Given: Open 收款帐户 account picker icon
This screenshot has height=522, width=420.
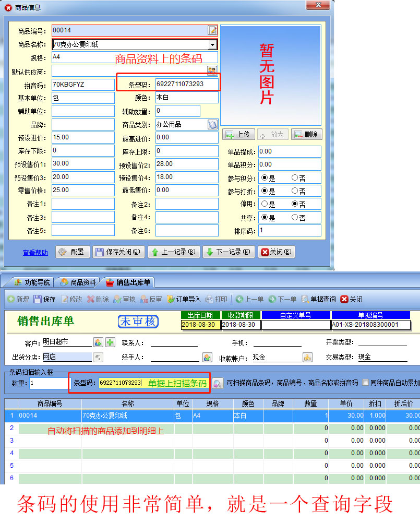Looking at the screenshot, I should point(308,358).
